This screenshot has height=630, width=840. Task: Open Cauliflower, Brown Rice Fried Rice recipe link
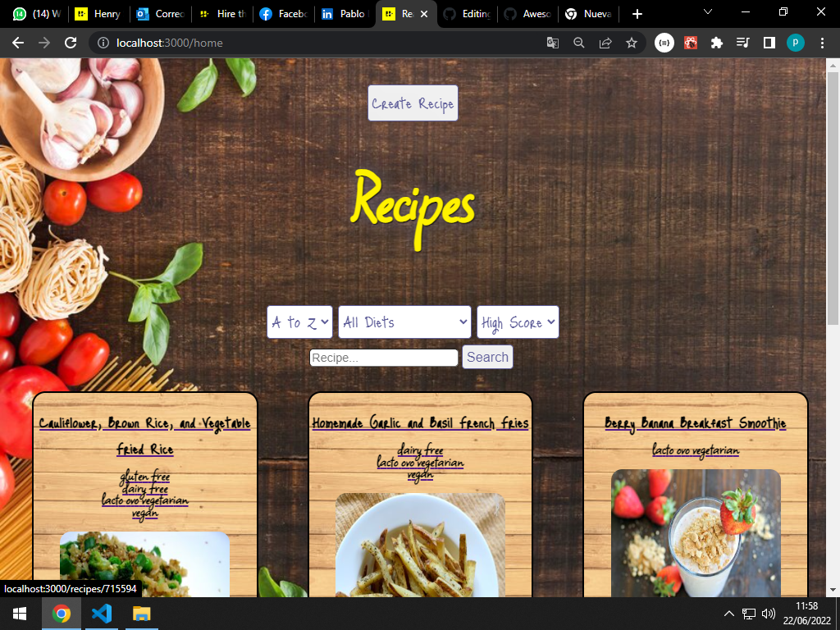pos(144,436)
